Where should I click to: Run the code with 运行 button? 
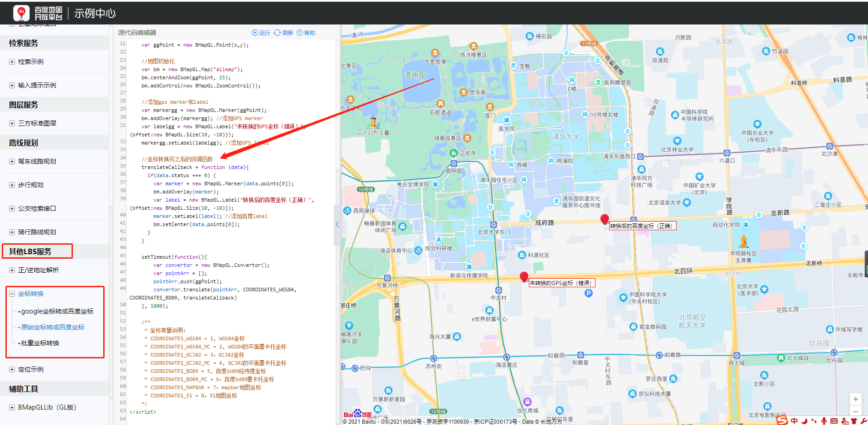261,33
